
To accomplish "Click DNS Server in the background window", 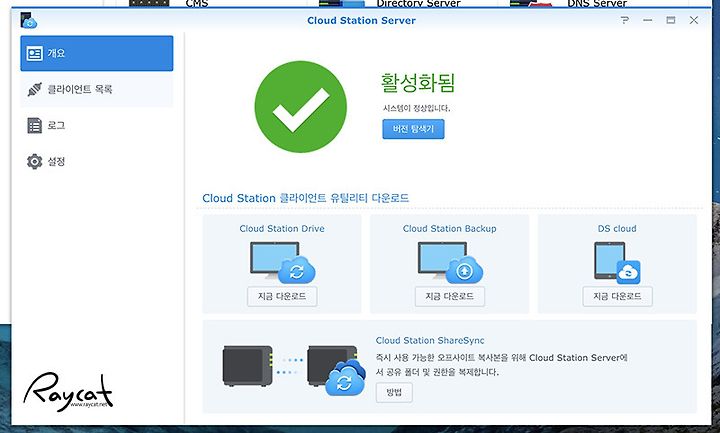I will 597,4.
